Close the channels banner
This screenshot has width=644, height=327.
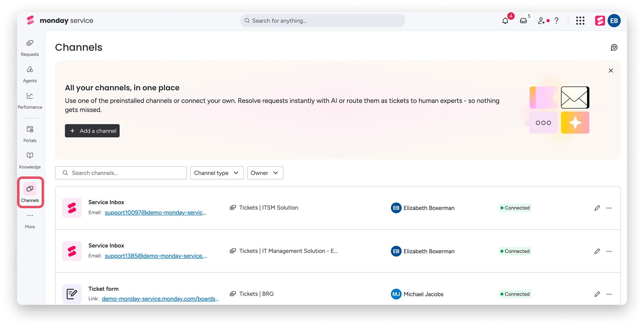click(x=611, y=71)
